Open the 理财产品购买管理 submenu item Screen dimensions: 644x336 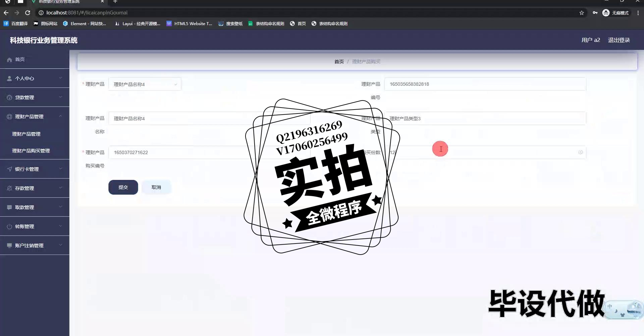point(31,151)
